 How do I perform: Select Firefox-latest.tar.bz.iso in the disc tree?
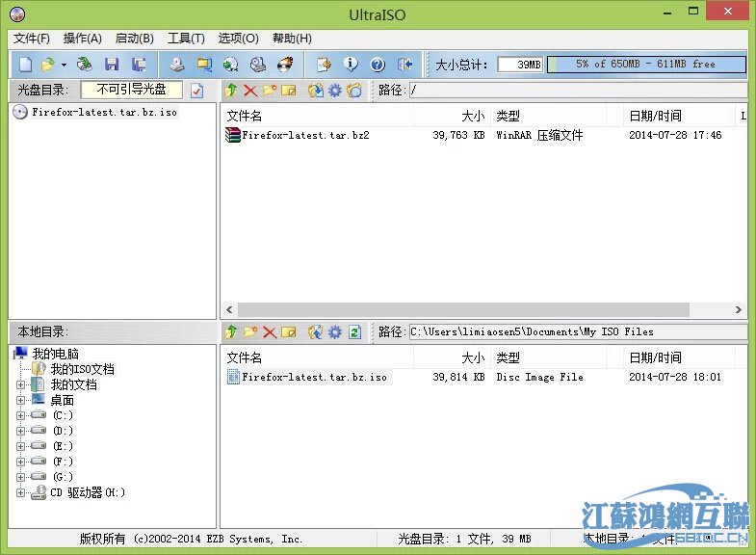[104, 113]
